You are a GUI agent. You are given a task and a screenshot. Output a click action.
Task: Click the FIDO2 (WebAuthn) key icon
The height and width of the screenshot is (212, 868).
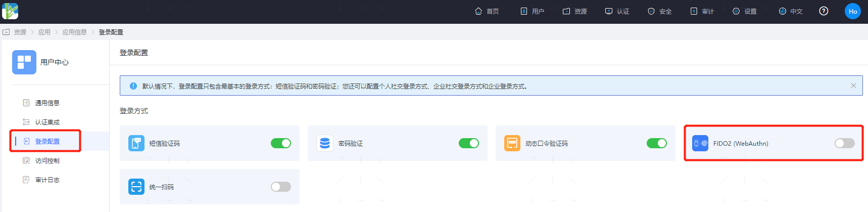(x=700, y=143)
